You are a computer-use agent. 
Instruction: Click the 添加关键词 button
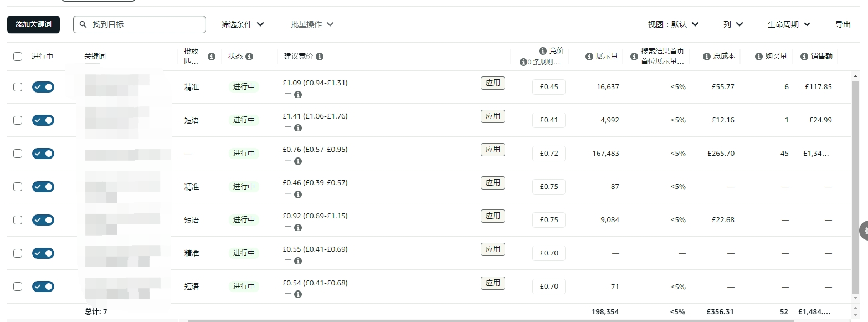pos(33,24)
